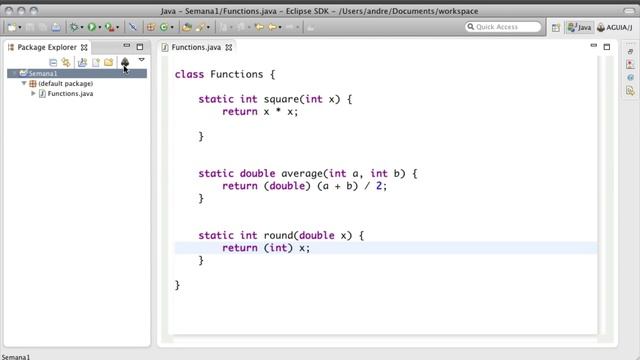This screenshot has height=360, width=640.
Task: Click the Open Type toolbar icon
Action: (187, 27)
